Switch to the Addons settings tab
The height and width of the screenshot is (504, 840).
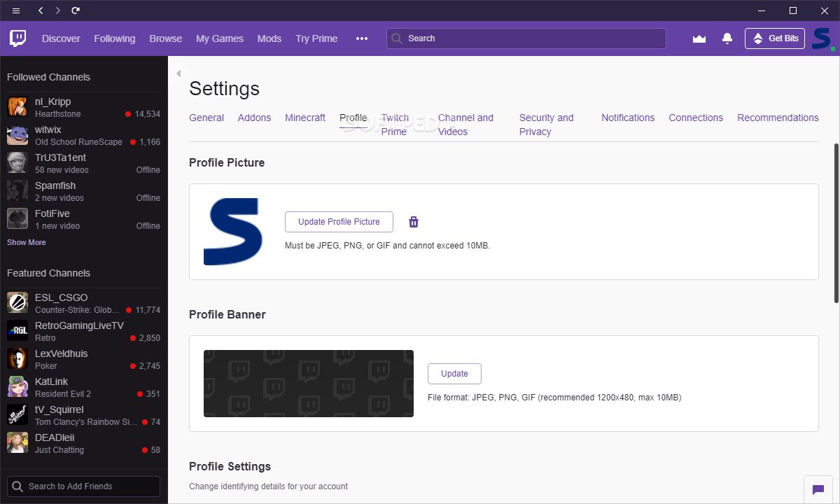pyautogui.click(x=254, y=118)
